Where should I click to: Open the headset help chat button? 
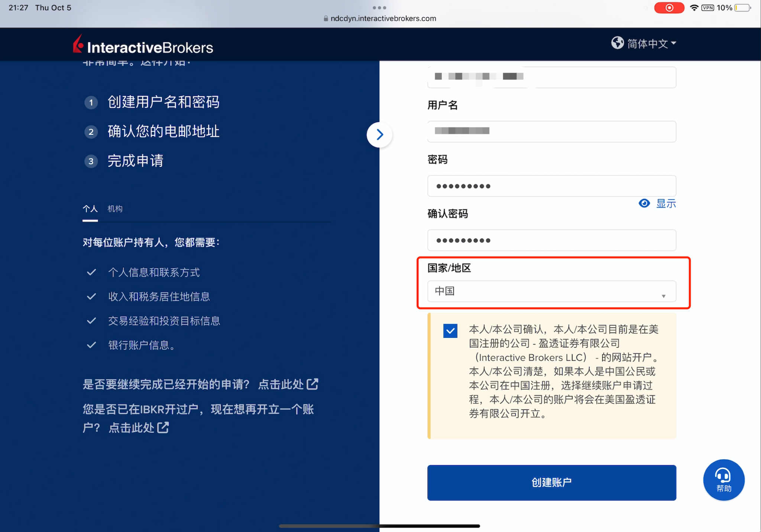[x=723, y=480]
